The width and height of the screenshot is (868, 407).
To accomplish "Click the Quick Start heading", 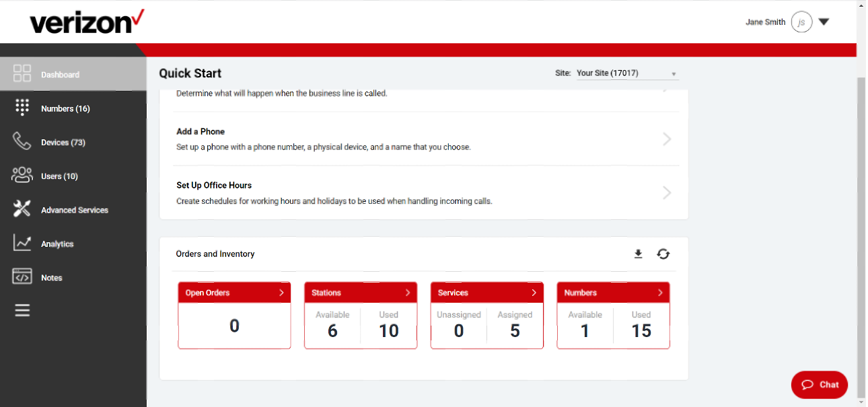I will [190, 73].
